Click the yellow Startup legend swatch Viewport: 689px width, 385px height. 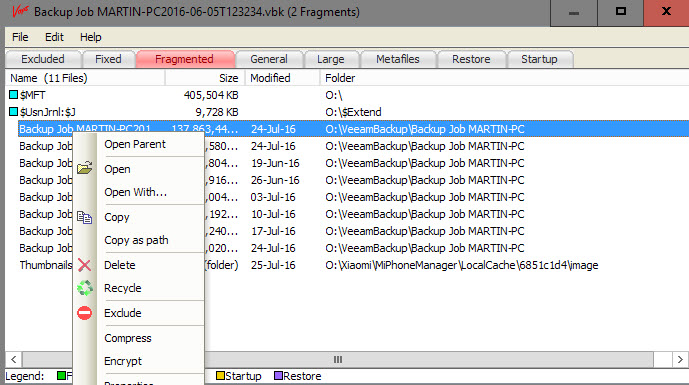(x=220, y=376)
